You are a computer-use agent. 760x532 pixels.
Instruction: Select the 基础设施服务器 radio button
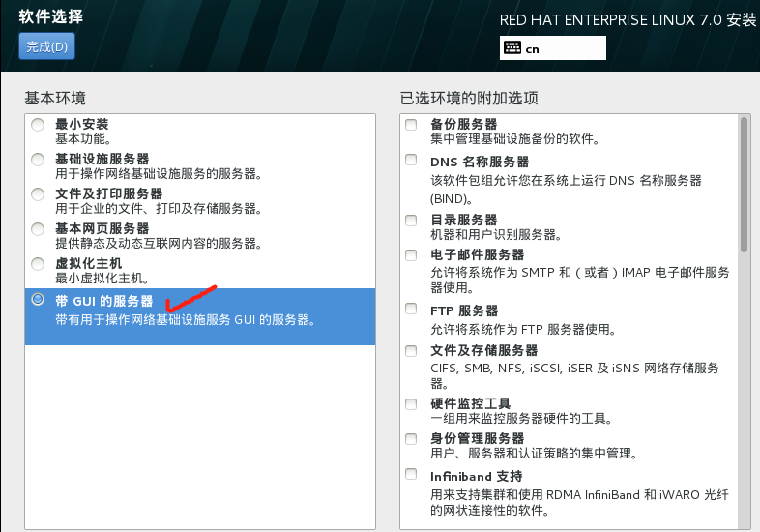tap(38, 160)
